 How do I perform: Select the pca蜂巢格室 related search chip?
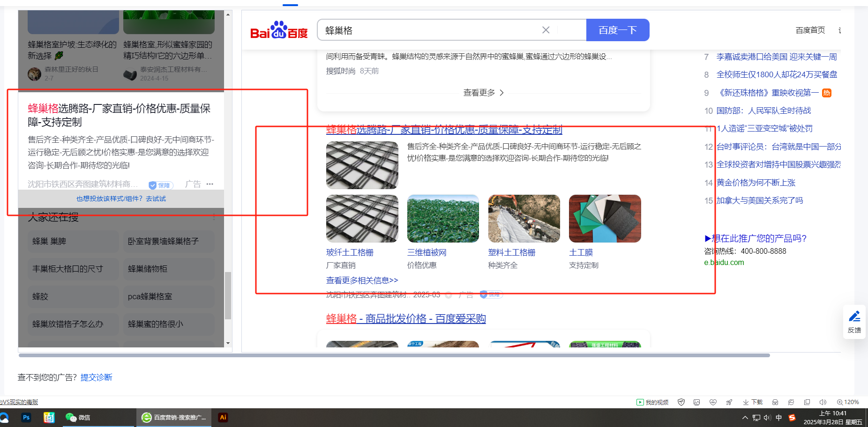pos(169,296)
